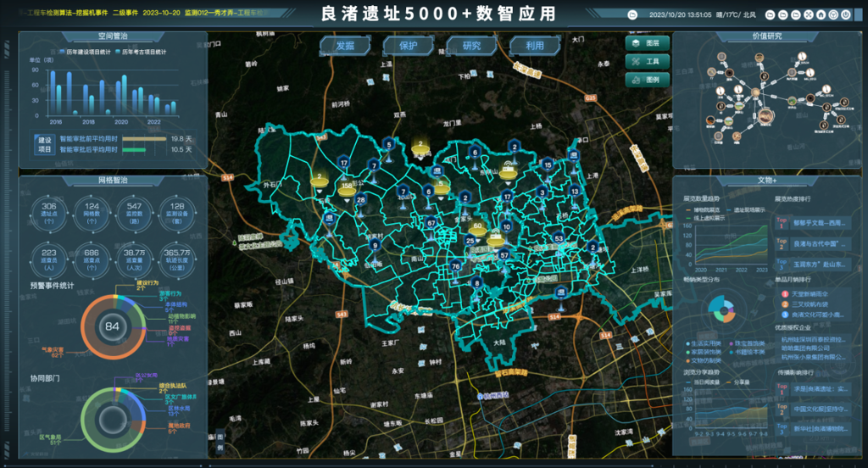Click the power/logout icon in top bar
Screen dimensions: 868x468
pos(846,15)
